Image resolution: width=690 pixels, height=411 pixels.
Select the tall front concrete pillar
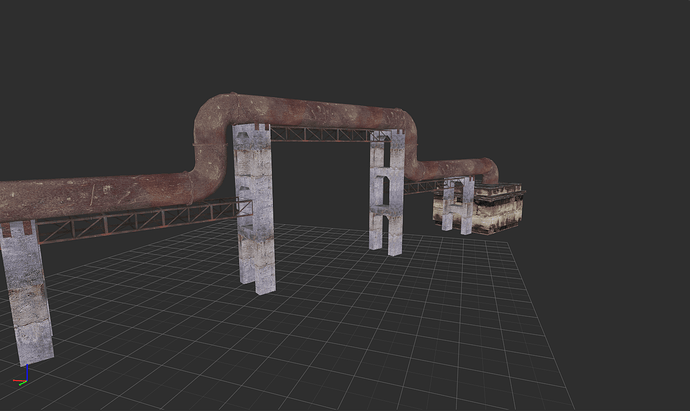tap(255, 210)
